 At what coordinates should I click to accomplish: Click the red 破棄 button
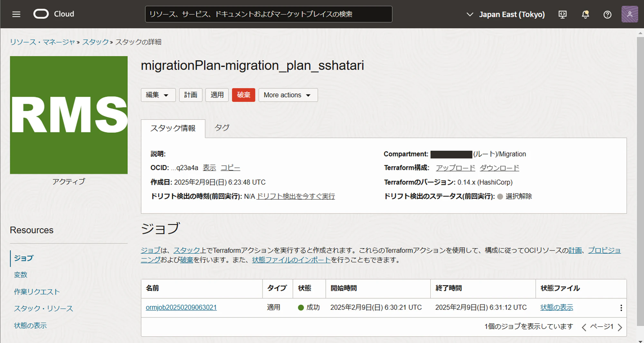(243, 95)
